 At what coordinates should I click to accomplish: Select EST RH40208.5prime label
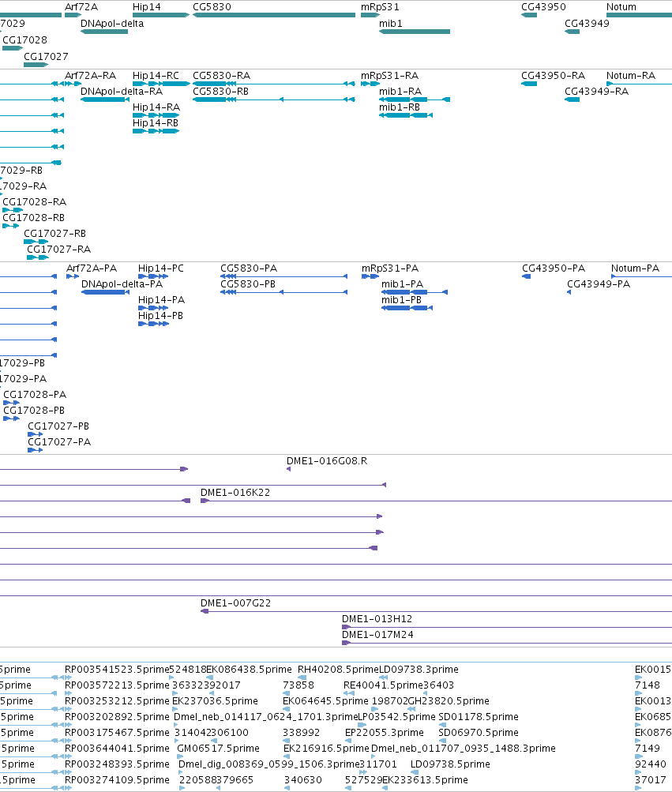(338, 670)
